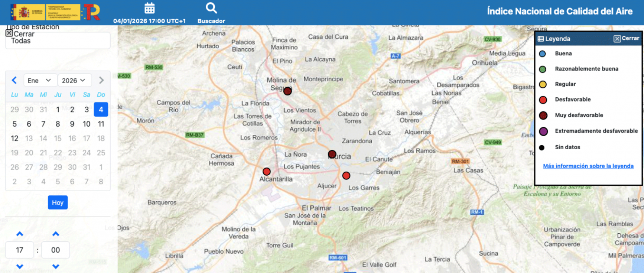Click the Regular yellow legend swatch

543,84
